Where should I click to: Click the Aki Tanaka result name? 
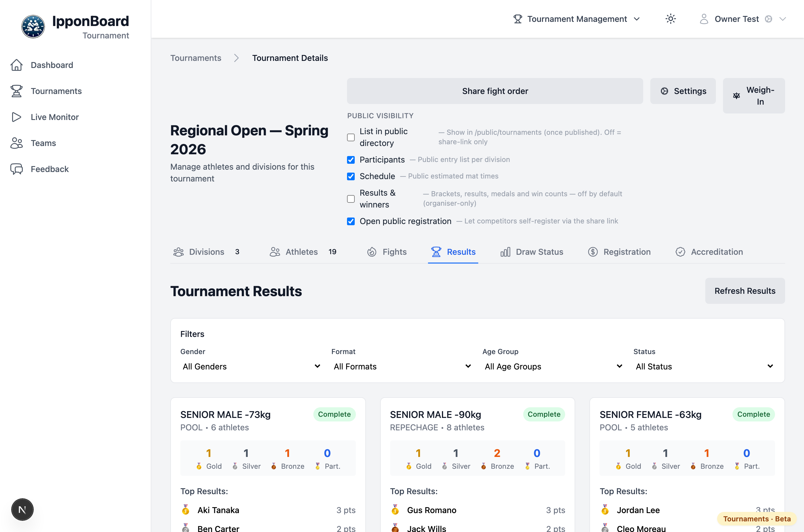click(218, 510)
